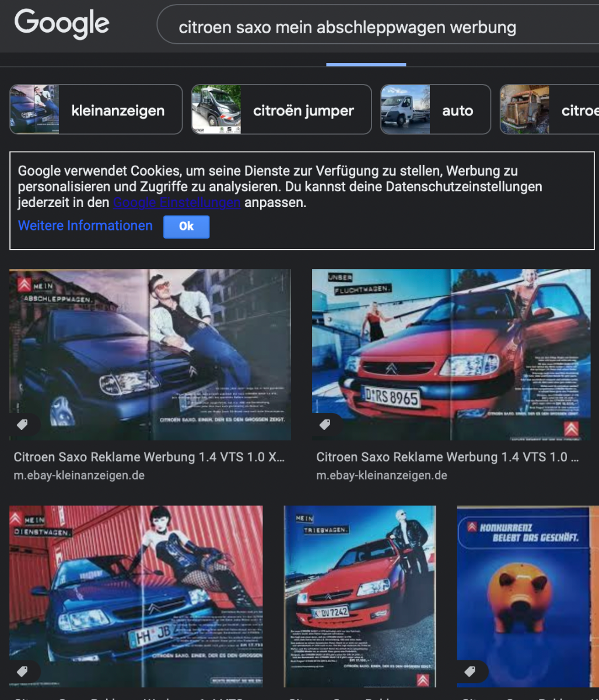
Task: Open title 'Citroen Saxo Reklame Werbung 1.4 VTS 1.0 X…'
Action: [149, 457]
